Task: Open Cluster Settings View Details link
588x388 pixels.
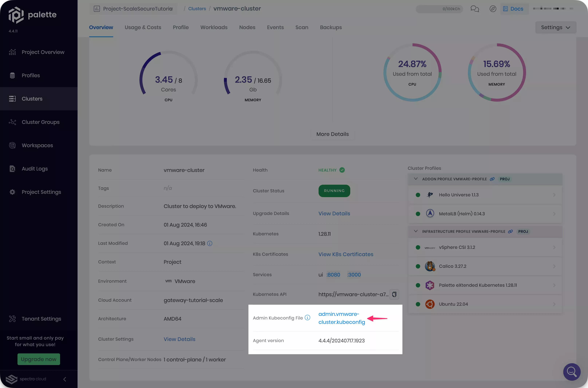Action: (179, 339)
